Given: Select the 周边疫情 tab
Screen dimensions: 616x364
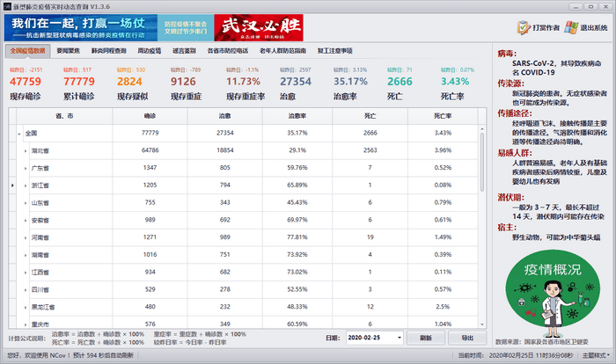Looking at the screenshot, I should tap(150, 51).
